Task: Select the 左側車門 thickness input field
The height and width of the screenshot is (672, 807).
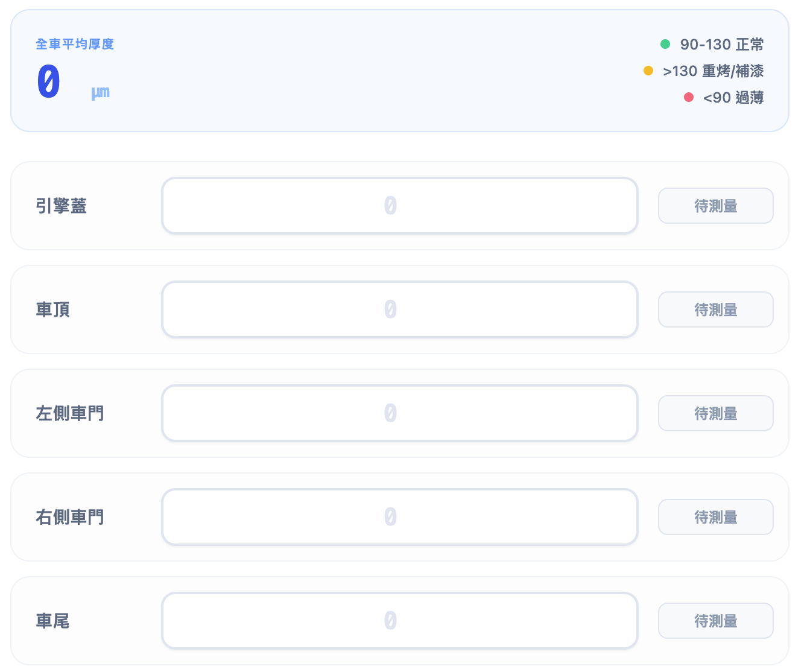Action: click(x=400, y=413)
